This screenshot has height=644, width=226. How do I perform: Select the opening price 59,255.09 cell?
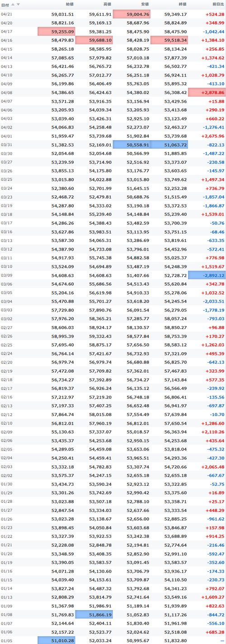(x=56, y=32)
